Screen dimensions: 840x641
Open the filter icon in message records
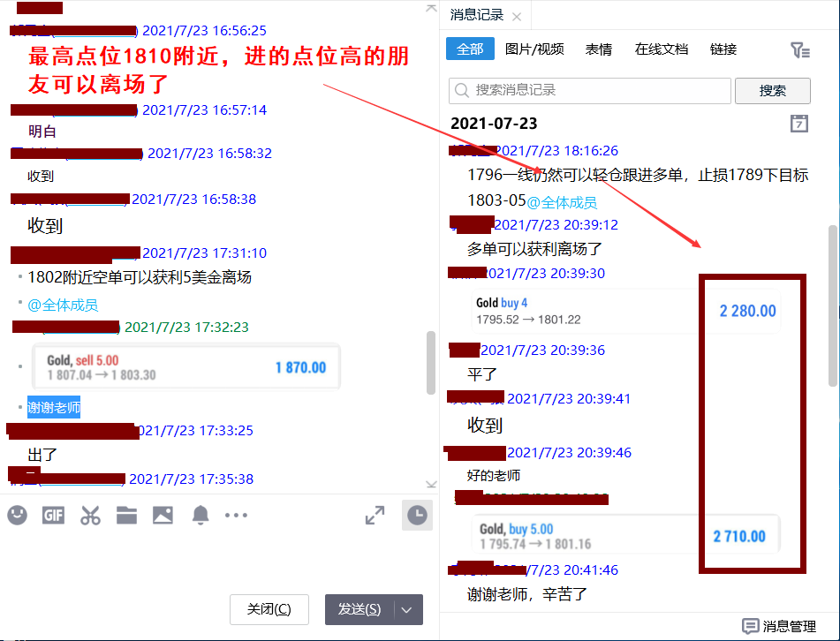pyautogui.click(x=800, y=50)
